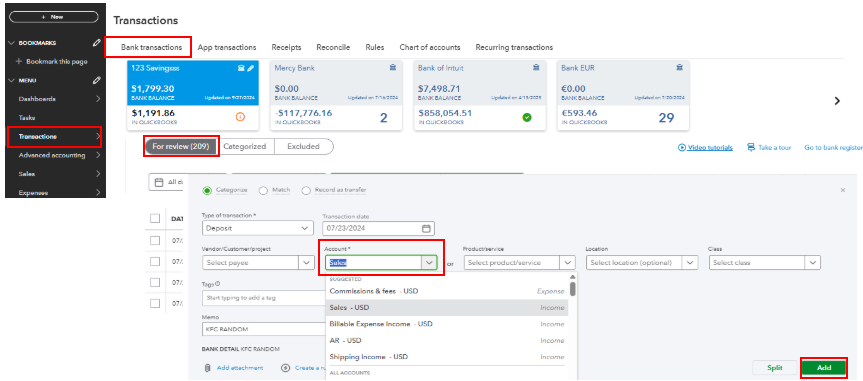
Task: Click the bank icon on Bank of Intuit card
Action: (536, 68)
